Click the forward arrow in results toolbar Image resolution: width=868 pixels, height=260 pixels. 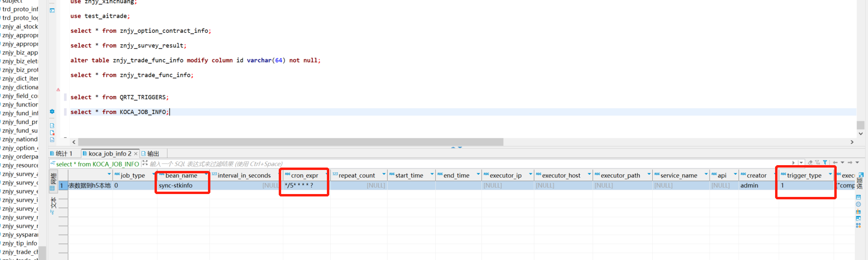tap(850, 163)
